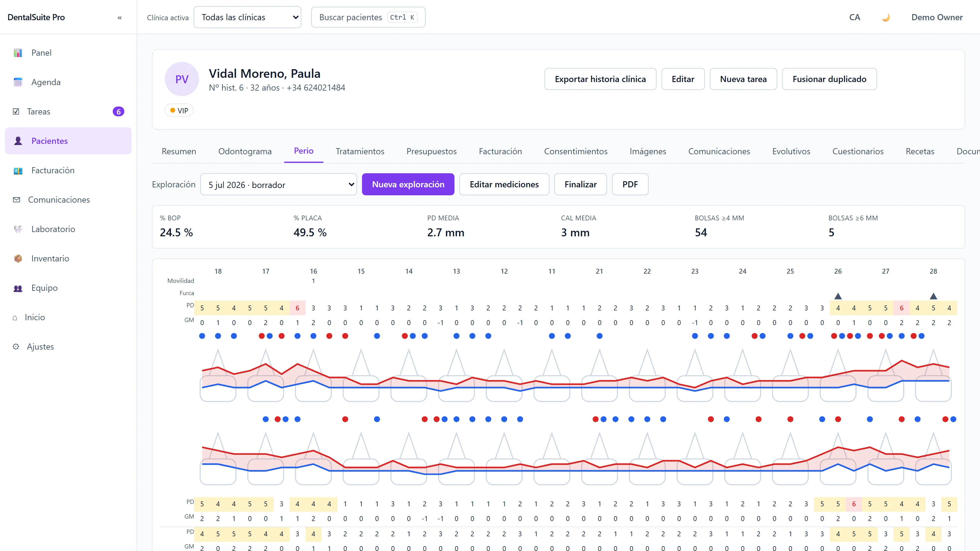
Task: Start a Nueva exploración
Action: click(408, 184)
